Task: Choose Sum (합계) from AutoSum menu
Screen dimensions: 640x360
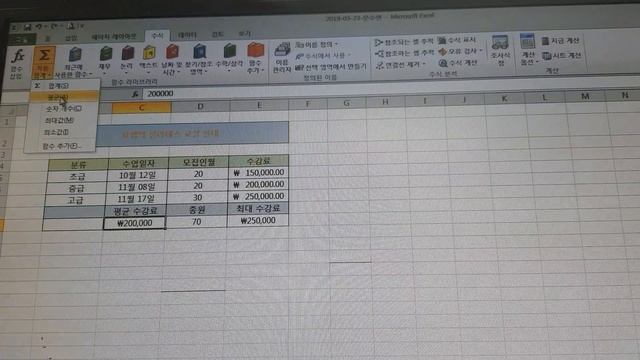Action: pyautogui.click(x=65, y=86)
